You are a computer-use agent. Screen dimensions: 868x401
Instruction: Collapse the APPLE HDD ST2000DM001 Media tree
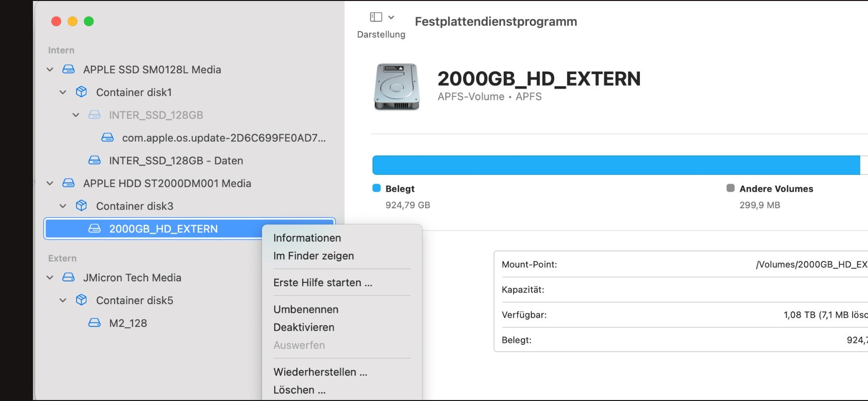[50, 183]
